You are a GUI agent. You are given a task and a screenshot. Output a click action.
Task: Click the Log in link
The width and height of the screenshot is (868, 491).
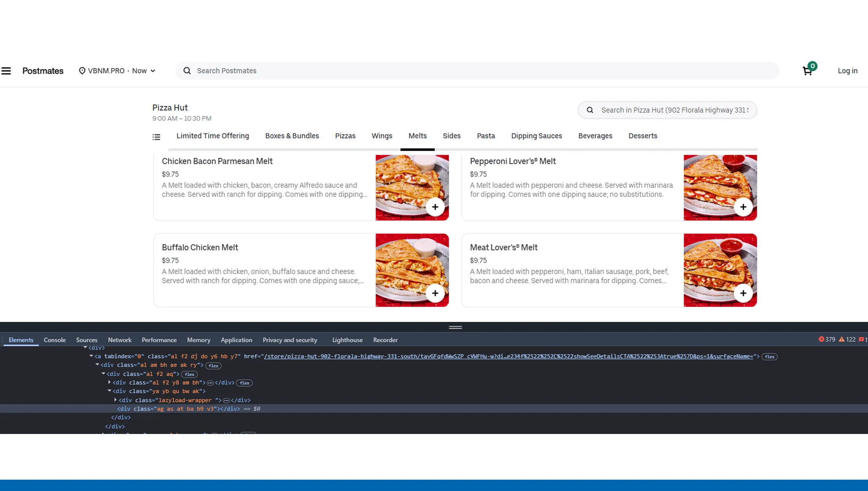click(x=847, y=71)
